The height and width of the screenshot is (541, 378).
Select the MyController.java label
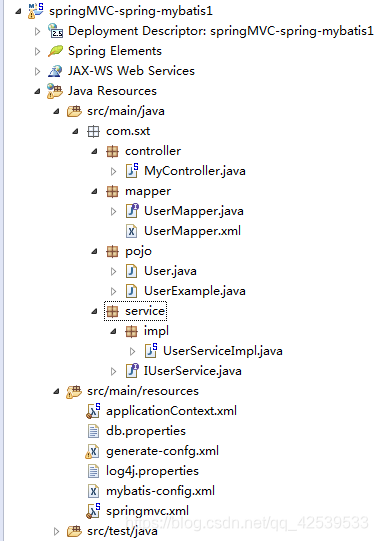[x=195, y=171]
